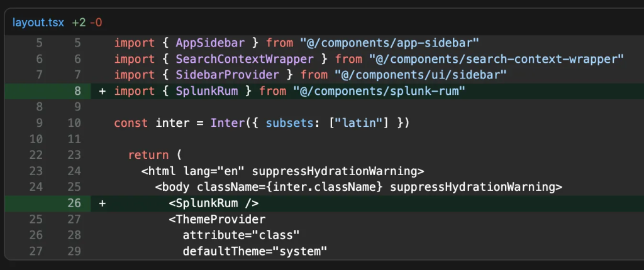Select new line number 26 in gutter

(74, 203)
